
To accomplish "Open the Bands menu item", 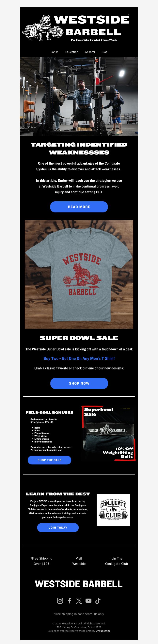I will click(55, 52).
